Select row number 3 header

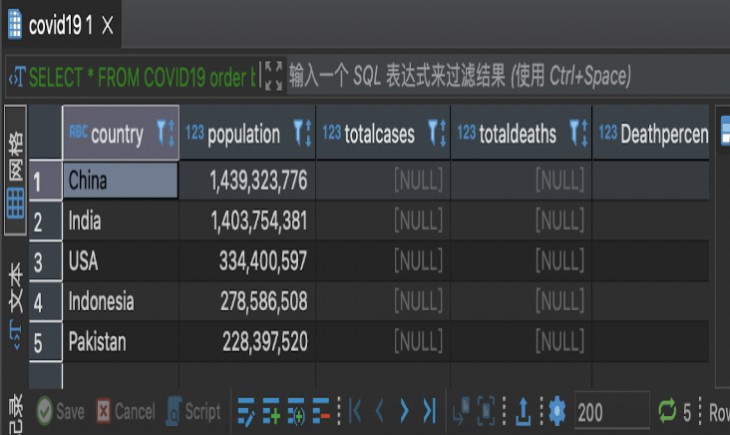(x=45, y=261)
